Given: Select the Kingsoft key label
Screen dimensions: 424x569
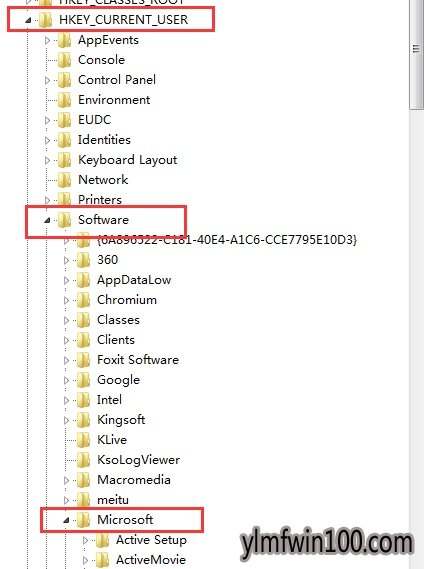Looking at the screenshot, I should [121, 420].
